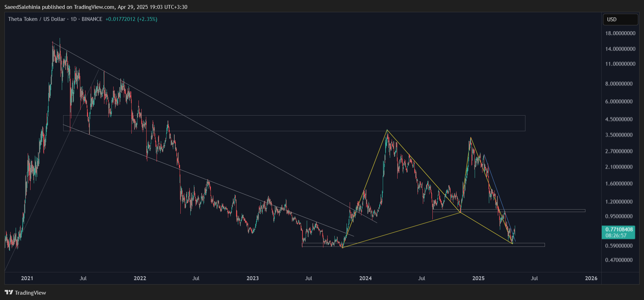This screenshot has width=644, height=300.
Task: Click the 2025 label on time axis
Action: pos(479,278)
